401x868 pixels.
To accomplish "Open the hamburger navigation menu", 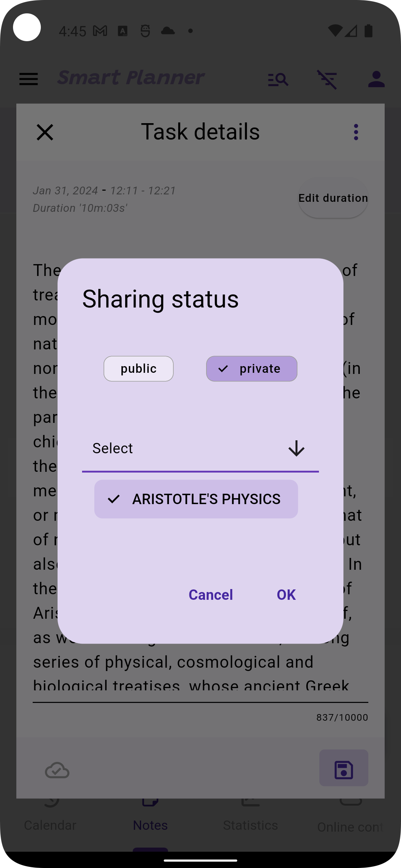I will click(x=29, y=79).
